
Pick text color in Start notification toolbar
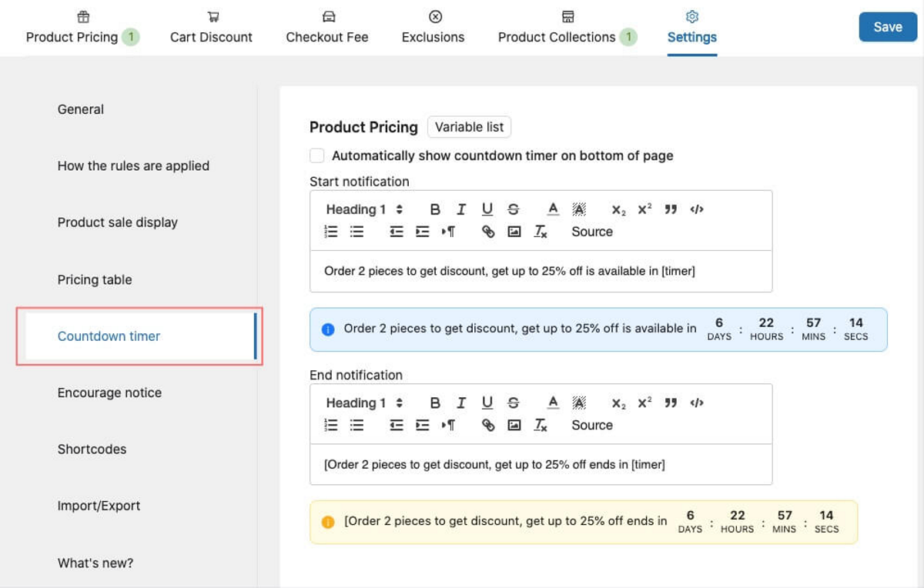553,209
